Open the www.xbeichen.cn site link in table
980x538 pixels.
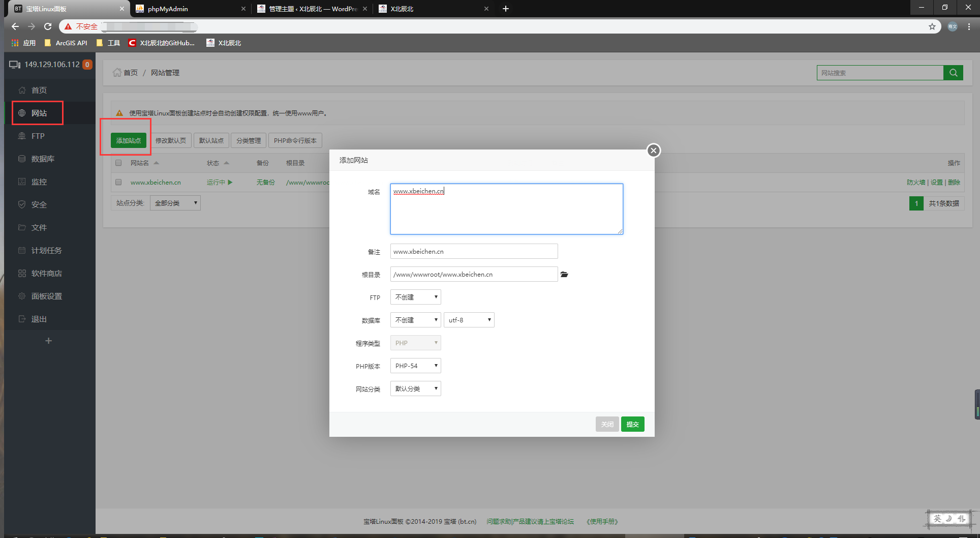pyautogui.click(x=156, y=182)
